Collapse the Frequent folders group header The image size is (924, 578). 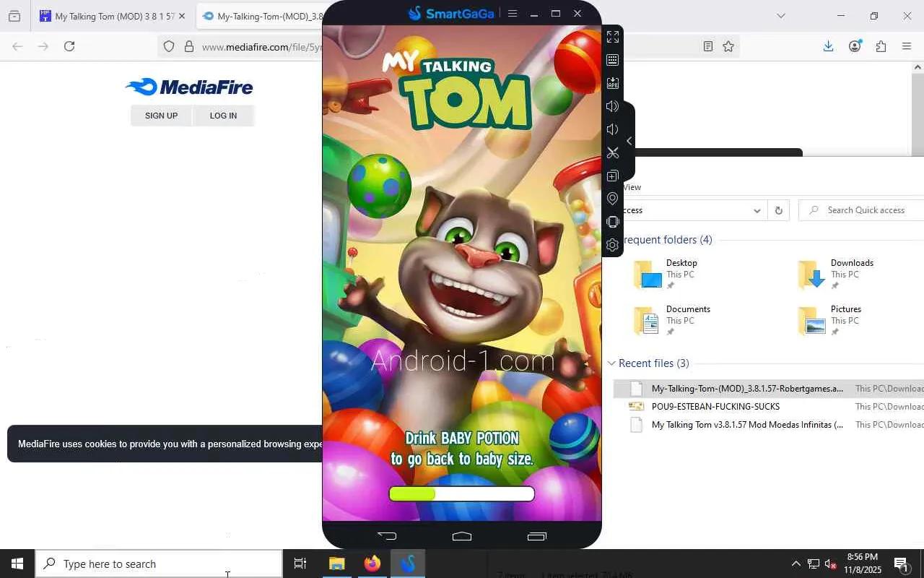tap(668, 240)
